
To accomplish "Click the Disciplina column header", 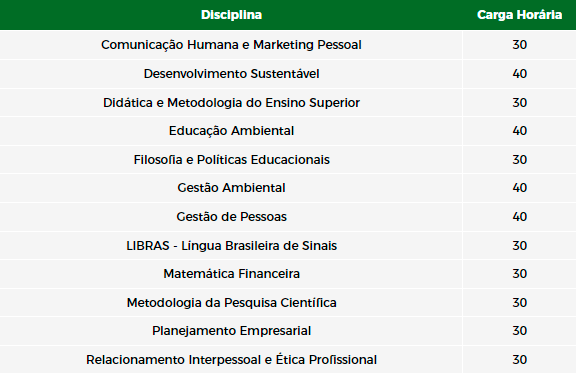I will click(231, 15).
